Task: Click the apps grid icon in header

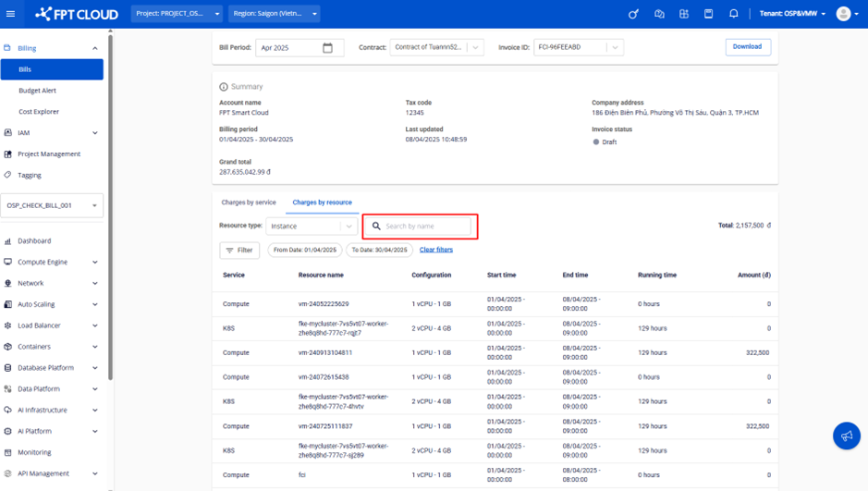Action: pos(684,14)
